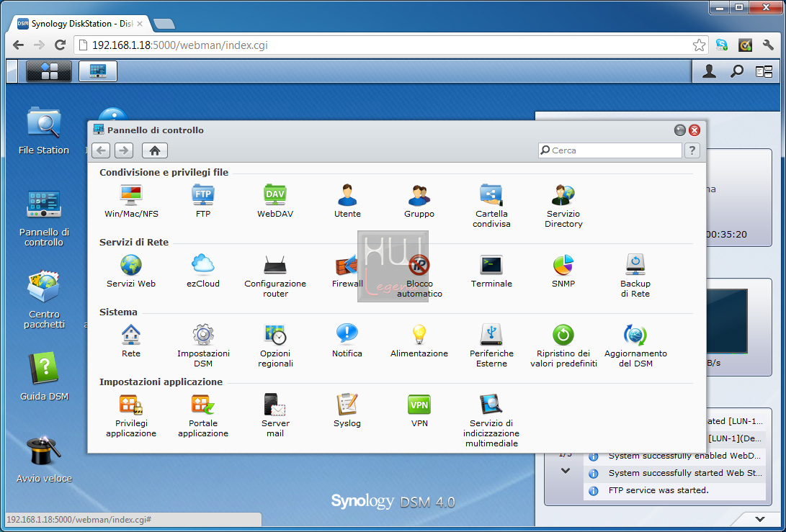
Task: Open DSM taskbar search
Action: (x=737, y=72)
